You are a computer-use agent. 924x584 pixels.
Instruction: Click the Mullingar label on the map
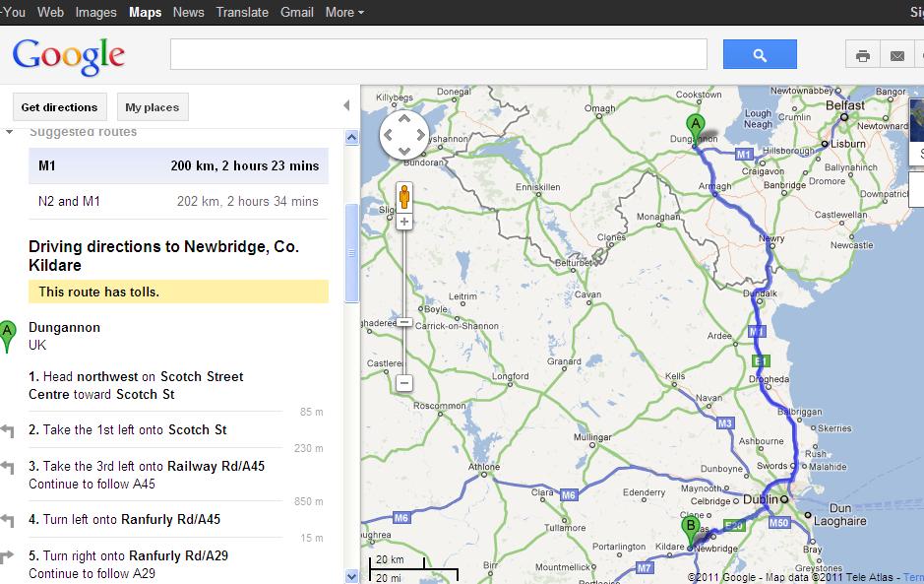[x=592, y=437]
